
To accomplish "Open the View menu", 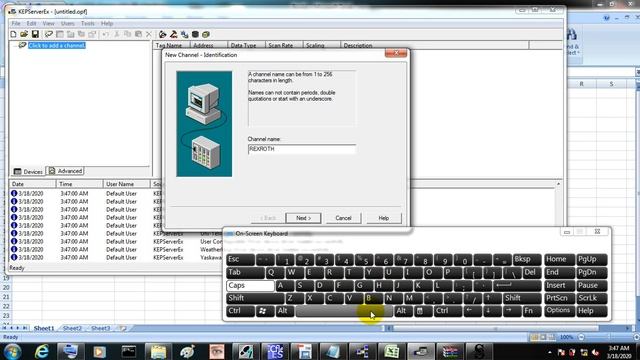I will pos(48,24).
